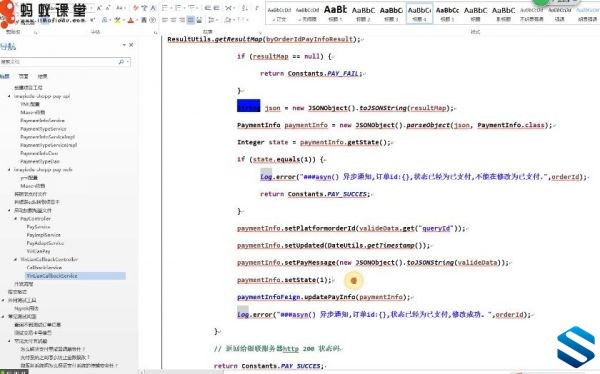The height and width of the screenshot is (374, 600).
Task: Go to the PaymentInfoDao heading
Action: pos(39,153)
